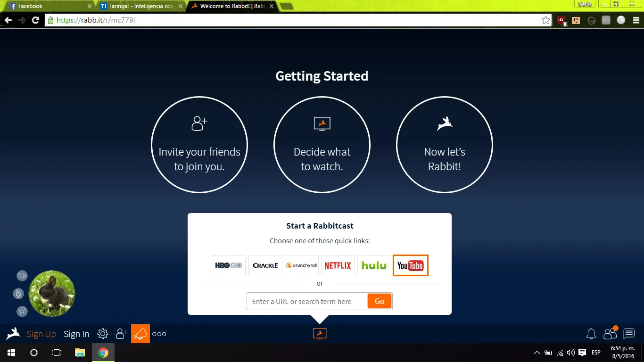Choose the Netflix quick link
Screen dimensions: 644x362
click(x=338, y=265)
